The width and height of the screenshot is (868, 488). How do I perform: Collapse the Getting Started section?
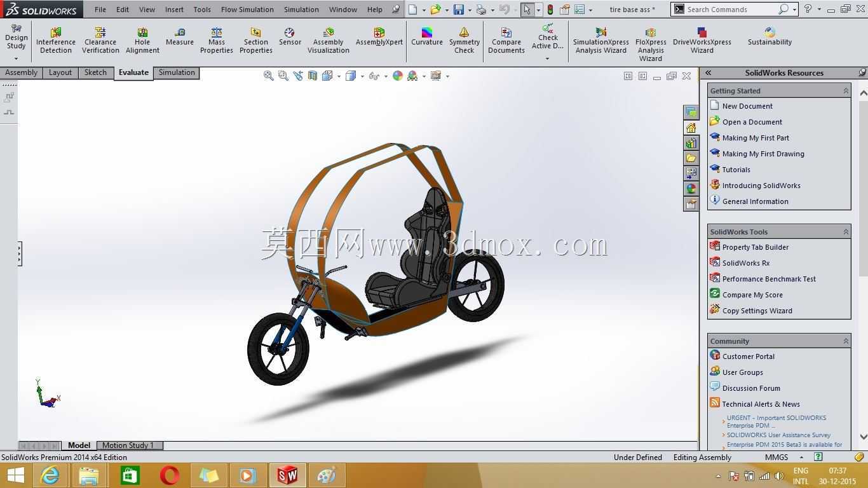pos(846,91)
